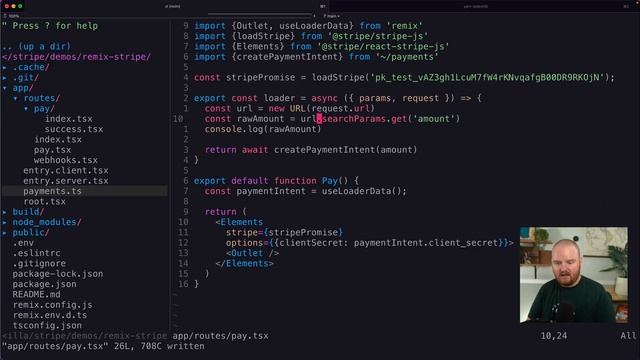Click the '~/payments' import path

407,57
